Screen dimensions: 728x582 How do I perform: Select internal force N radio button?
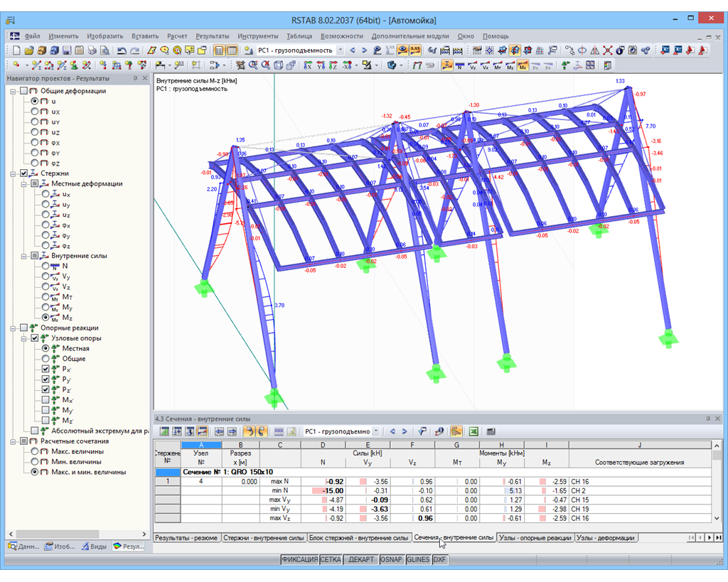[x=45, y=266]
